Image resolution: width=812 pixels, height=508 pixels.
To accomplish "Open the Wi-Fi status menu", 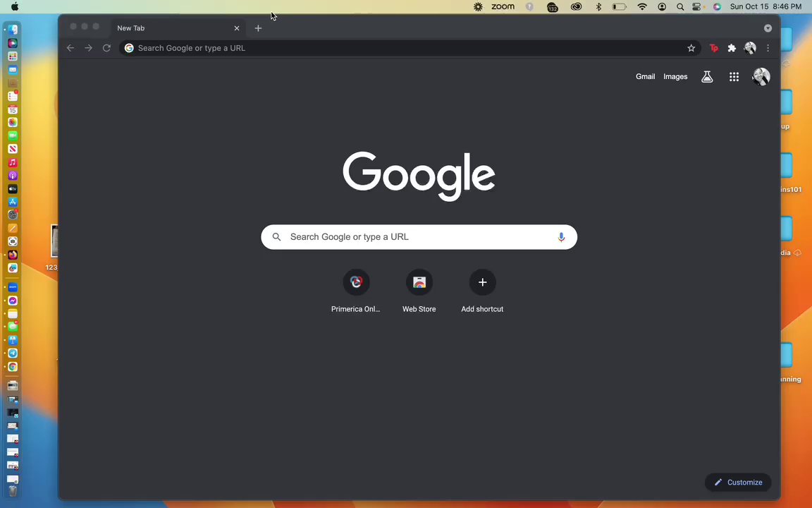I will tap(642, 7).
